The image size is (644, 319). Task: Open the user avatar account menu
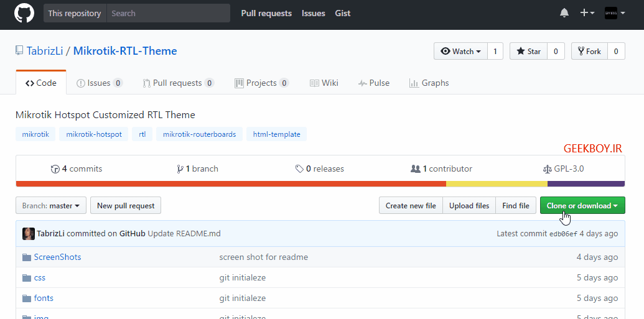[615, 13]
